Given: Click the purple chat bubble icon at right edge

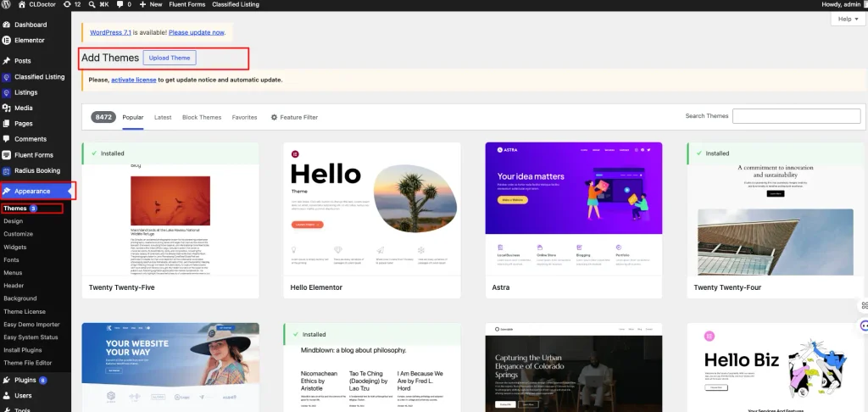Looking at the screenshot, I should coord(865,326).
